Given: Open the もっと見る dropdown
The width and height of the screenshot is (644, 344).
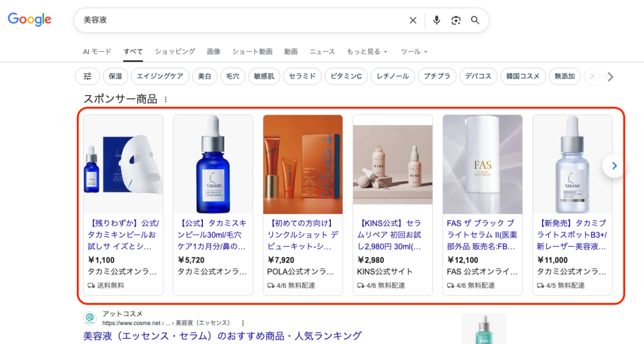Looking at the screenshot, I should tap(366, 51).
